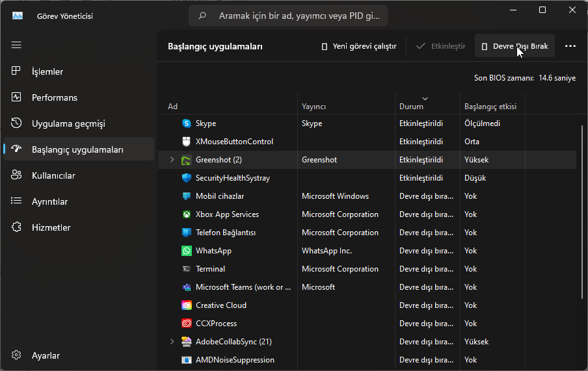Select the Skype row name

[206, 123]
